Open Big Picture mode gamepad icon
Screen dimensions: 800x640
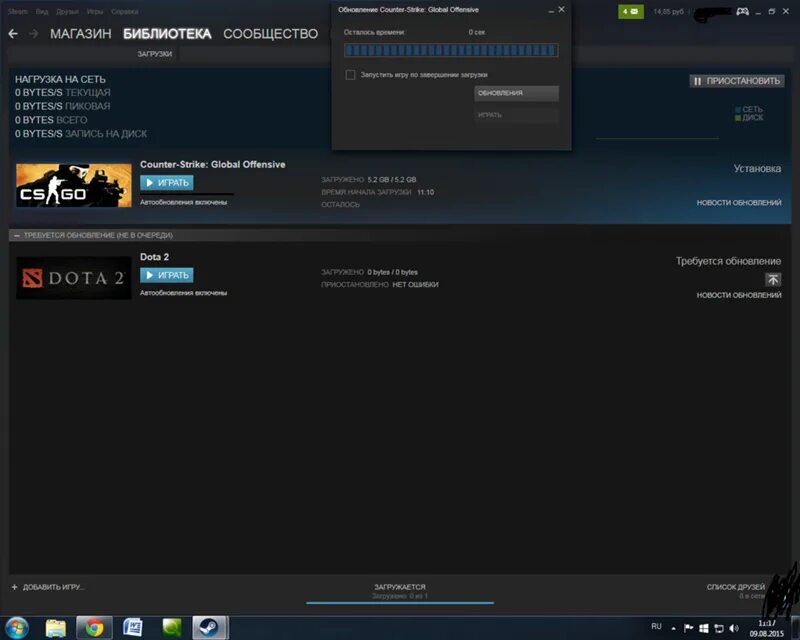pos(742,11)
